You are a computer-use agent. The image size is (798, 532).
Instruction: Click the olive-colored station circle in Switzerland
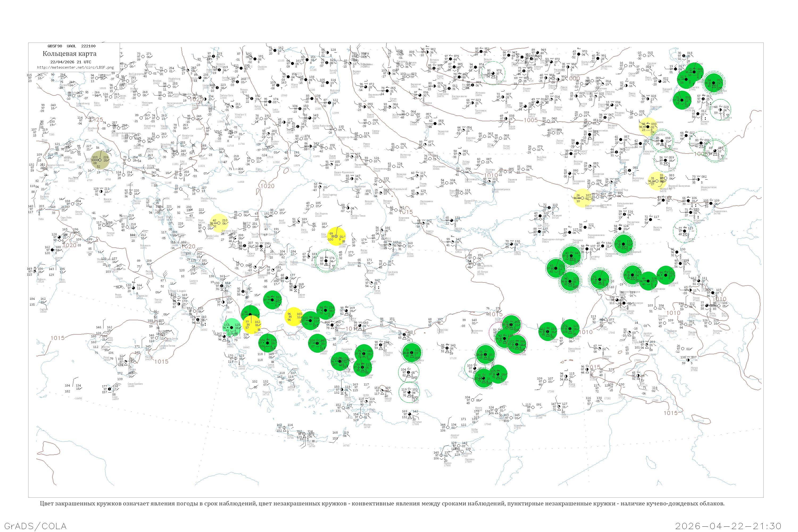(101, 160)
